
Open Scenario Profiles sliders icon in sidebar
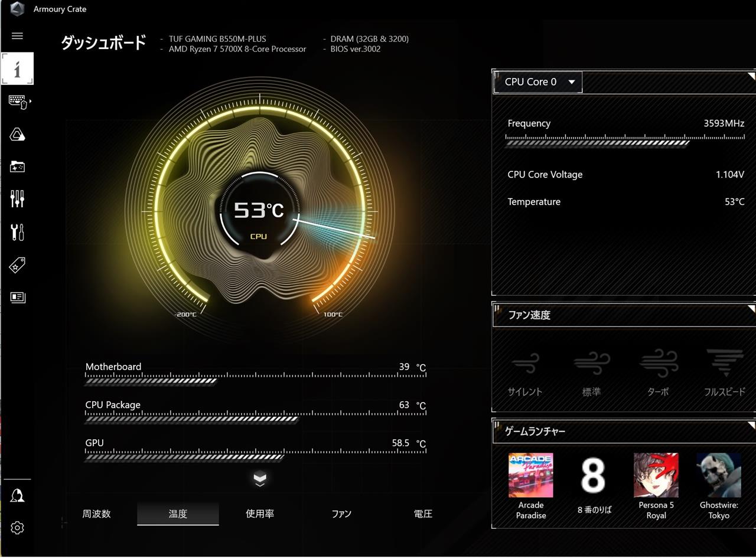click(x=17, y=199)
